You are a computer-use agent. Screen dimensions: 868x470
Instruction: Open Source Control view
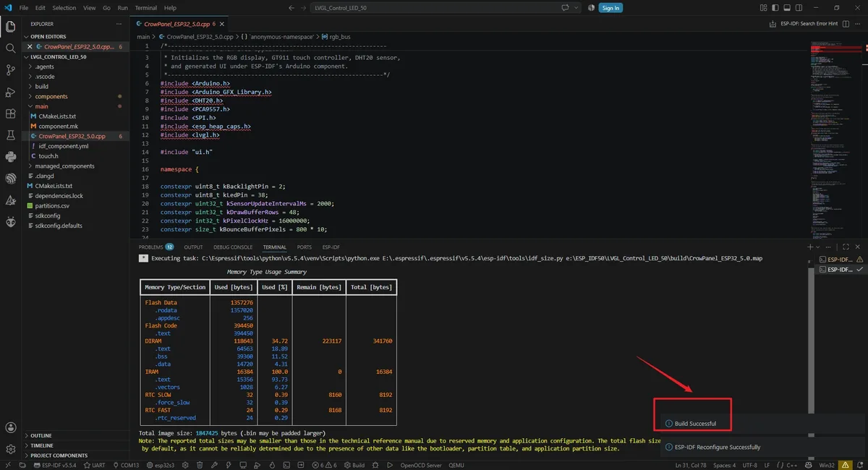pos(10,70)
